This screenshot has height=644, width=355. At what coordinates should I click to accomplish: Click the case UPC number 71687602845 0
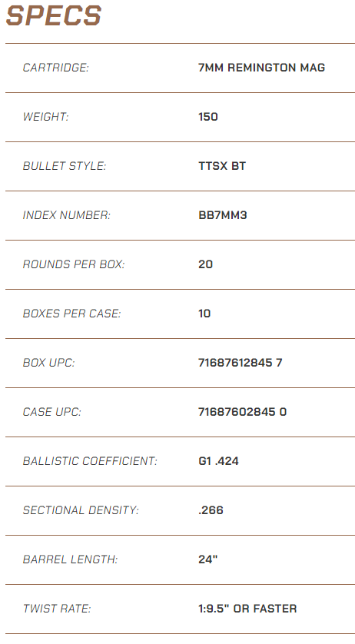pyautogui.click(x=242, y=412)
